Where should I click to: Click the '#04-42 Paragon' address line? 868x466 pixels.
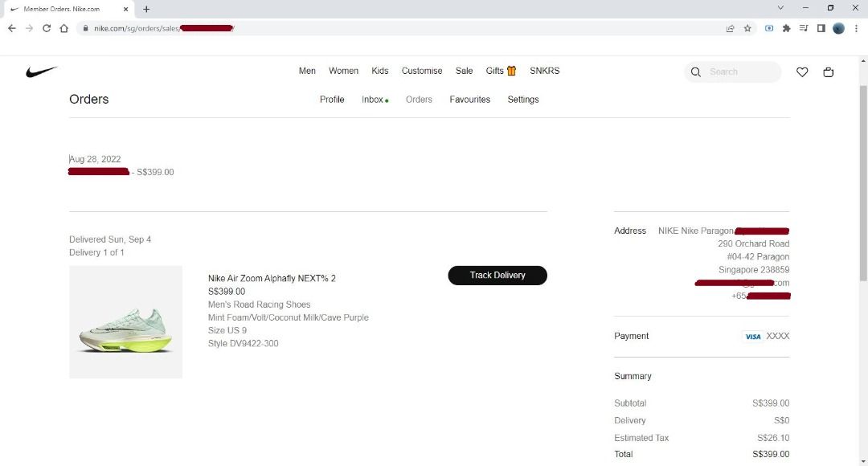759,257
